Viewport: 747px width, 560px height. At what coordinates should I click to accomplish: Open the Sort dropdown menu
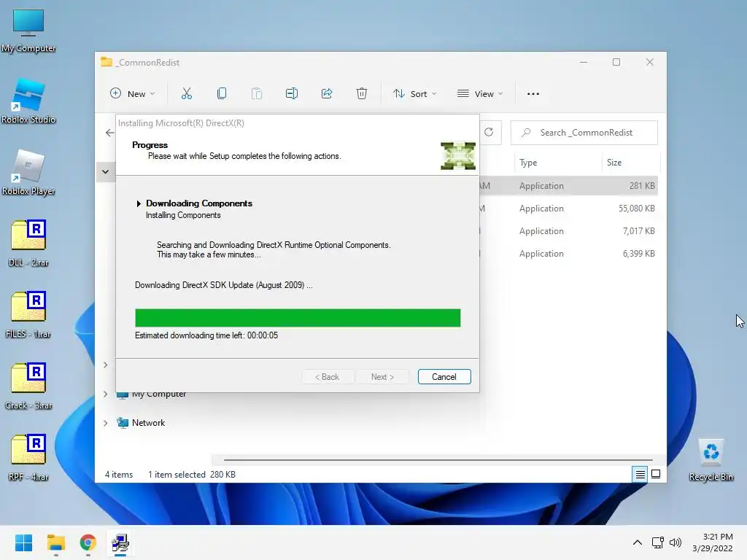pyautogui.click(x=414, y=94)
